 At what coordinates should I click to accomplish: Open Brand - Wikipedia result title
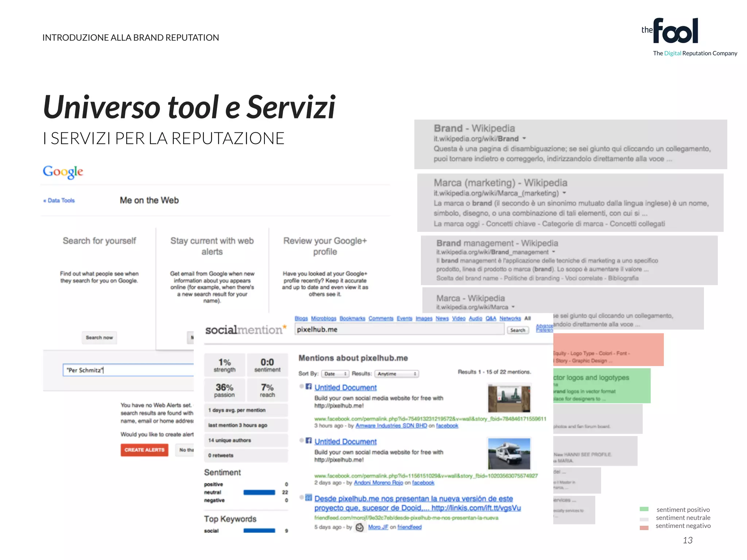point(474,128)
